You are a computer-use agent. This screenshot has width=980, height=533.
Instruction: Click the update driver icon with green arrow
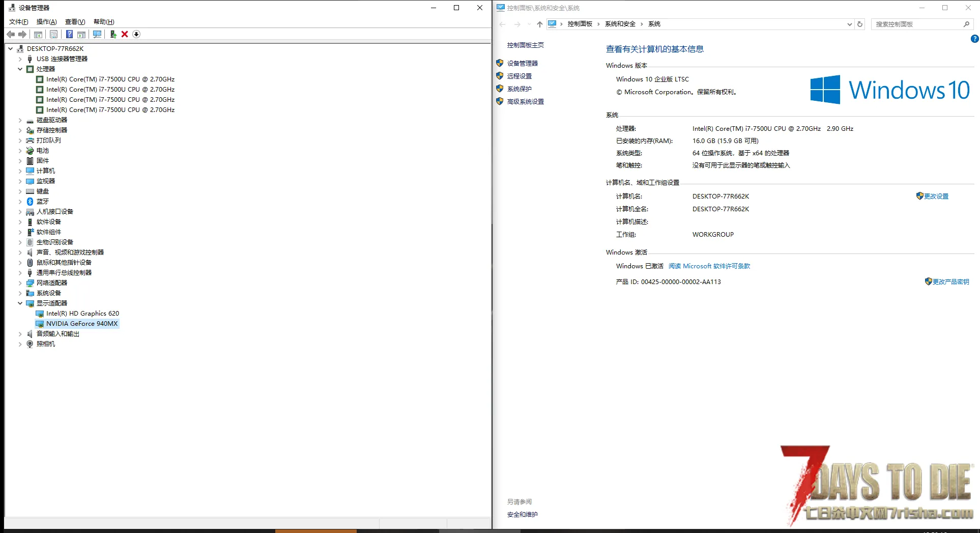click(113, 34)
